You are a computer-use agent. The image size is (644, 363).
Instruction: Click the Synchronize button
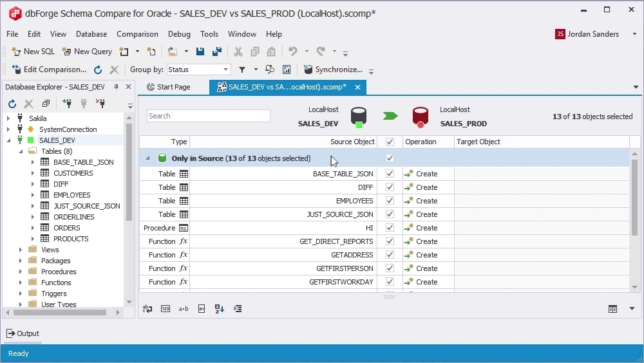[333, 70]
